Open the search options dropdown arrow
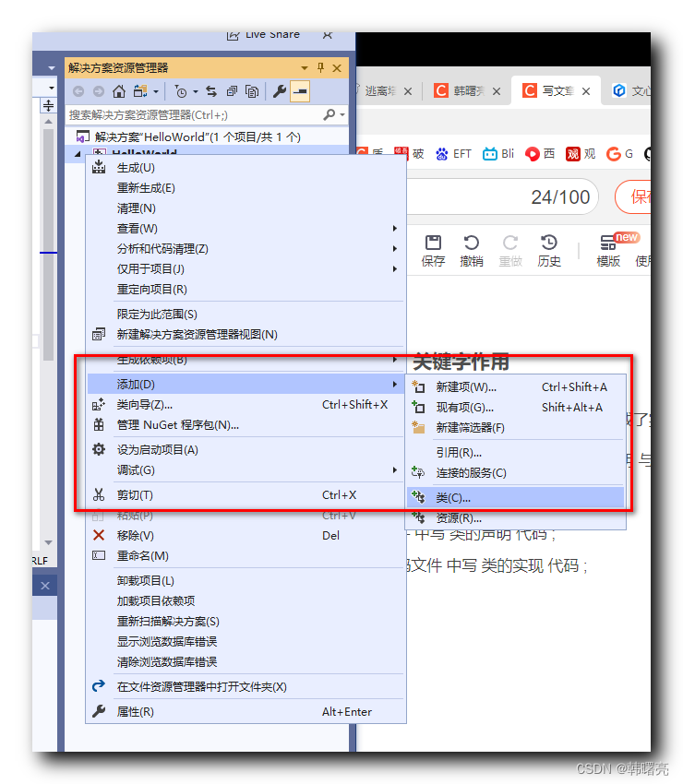Screen dimensions: 683x784 (x=342, y=115)
